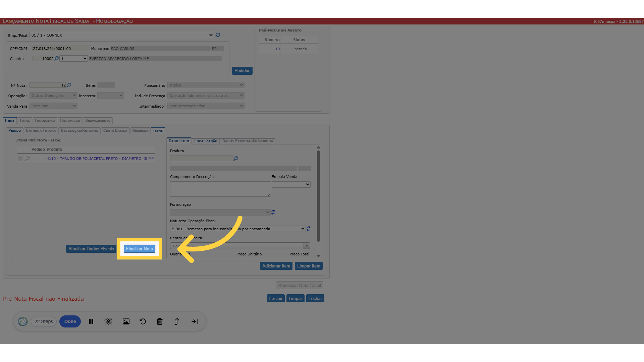Click Nº Nota search magnifier icon

69,85
